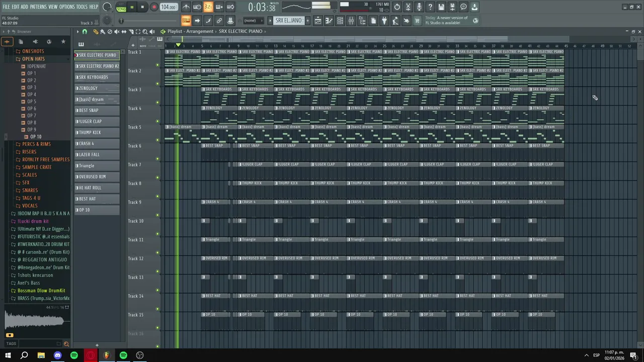Open the PATTERNS menu
This screenshot has height=362, width=644.
tap(38, 7)
